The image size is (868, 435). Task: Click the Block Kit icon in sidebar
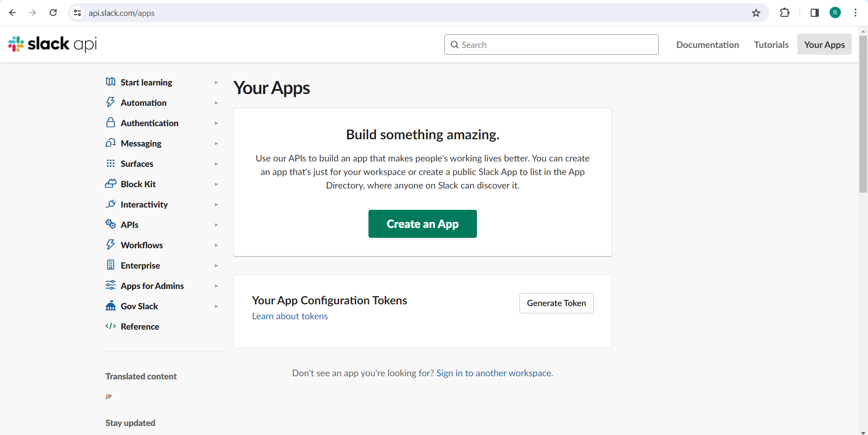111,184
